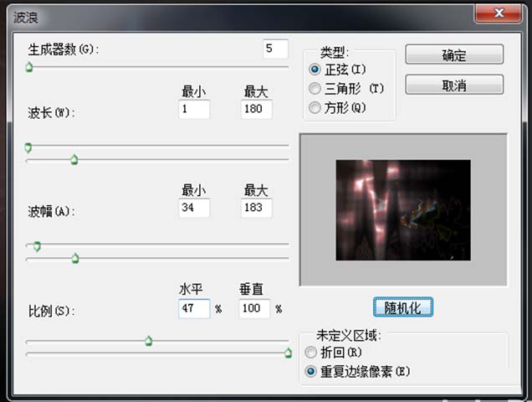Click the 类型 group label
532x402 pixels.
(335, 53)
